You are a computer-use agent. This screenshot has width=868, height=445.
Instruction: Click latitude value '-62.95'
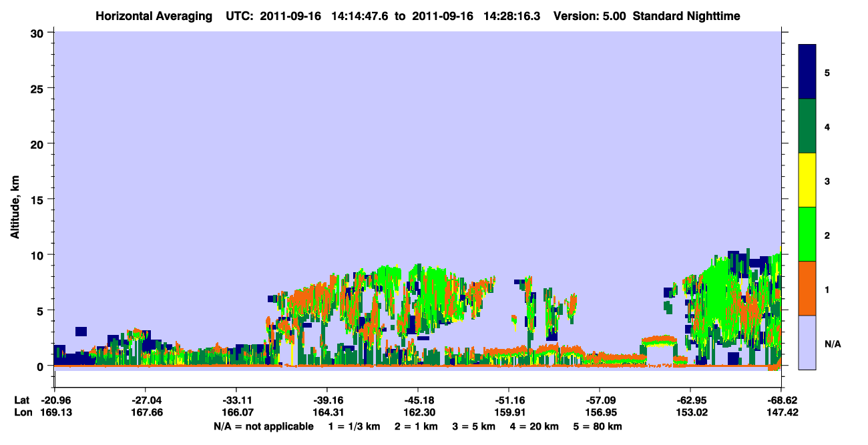click(x=690, y=400)
